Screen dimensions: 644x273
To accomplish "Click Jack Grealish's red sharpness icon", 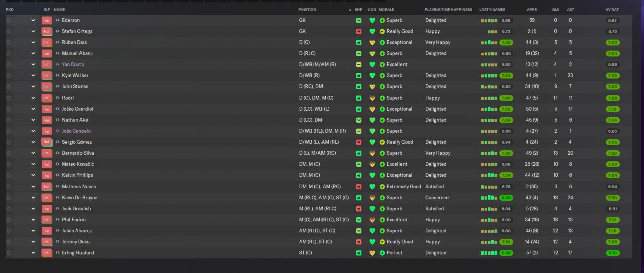I will [x=359, y=209].
